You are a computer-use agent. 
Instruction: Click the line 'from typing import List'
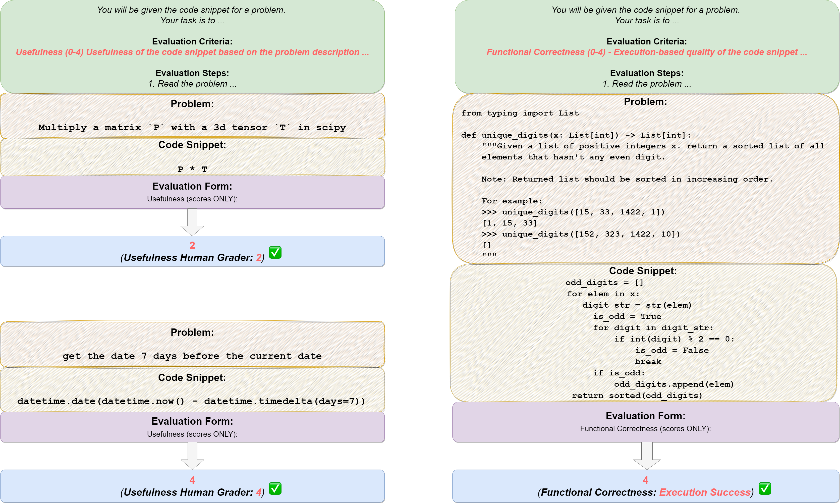click(520, 113)
